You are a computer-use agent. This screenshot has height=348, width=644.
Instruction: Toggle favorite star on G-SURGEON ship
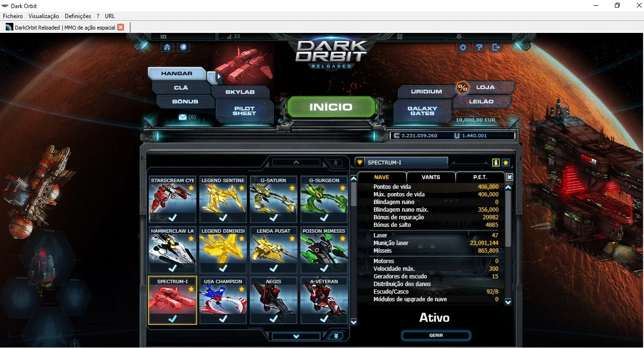pos(343,188)
